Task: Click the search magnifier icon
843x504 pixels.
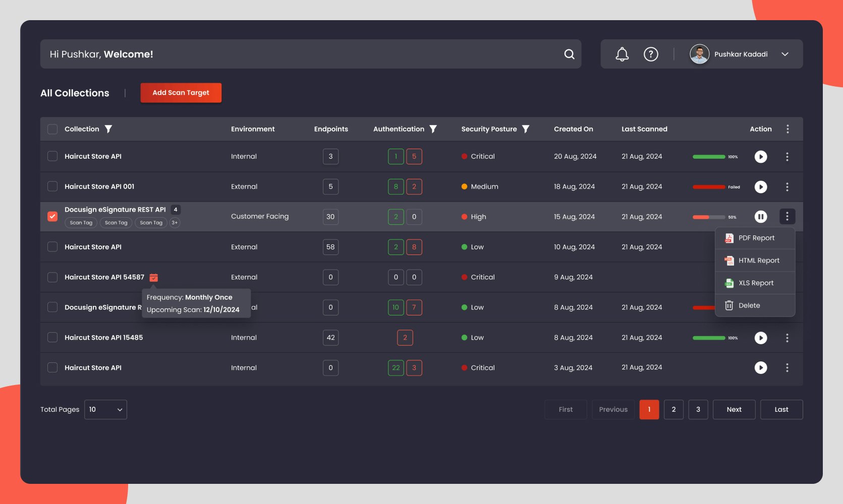Action: tap(569, 54)
